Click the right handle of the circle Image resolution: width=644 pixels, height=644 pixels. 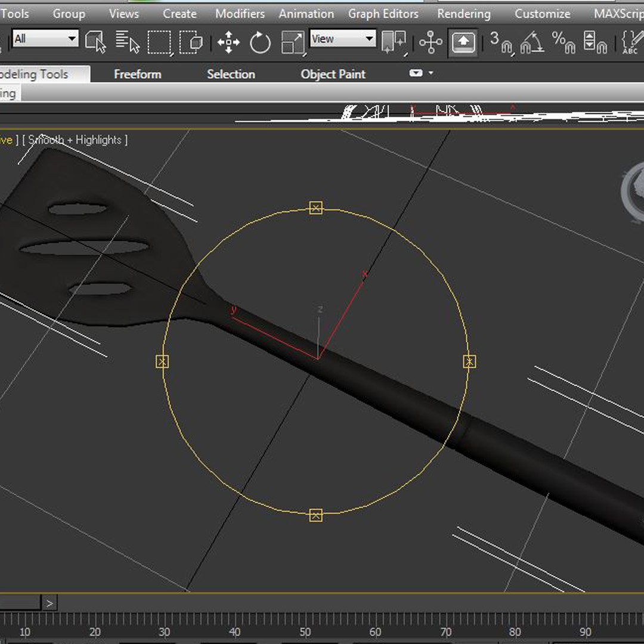469,361
